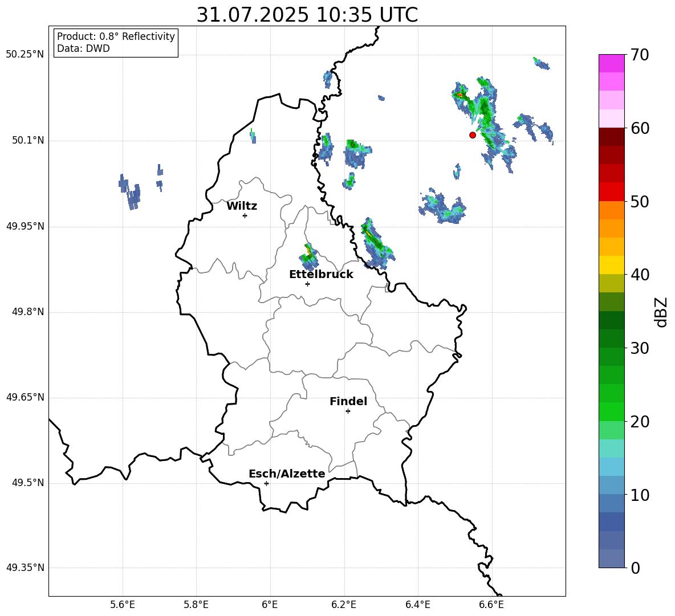This screenshot has height=616, width=675.
Task: Click the dBZ colorbar label
Action: tap(661, 312)
